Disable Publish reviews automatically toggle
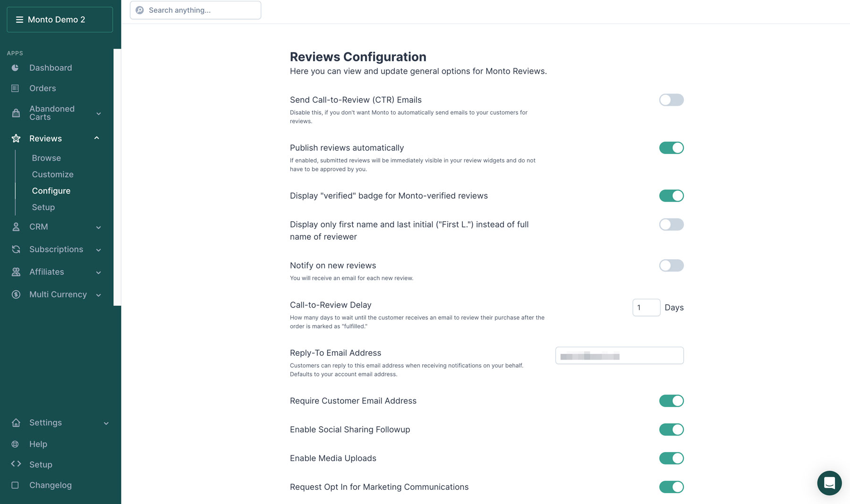Image resolution: width=850 pixels, height=504 pixels. pos(671,148)
